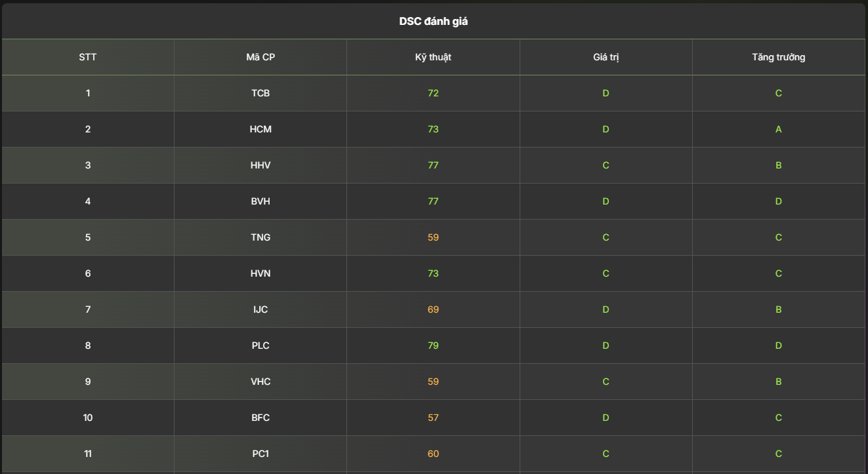
Task: Click HCM's growth rating A
Action: 778,129
